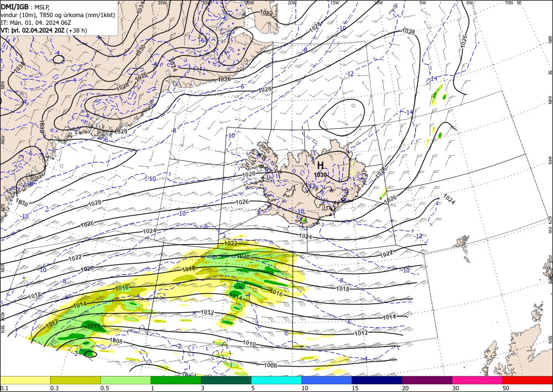553x392 pixels.
Task: Click the 68N latitude label
Action: pos(550,39)
